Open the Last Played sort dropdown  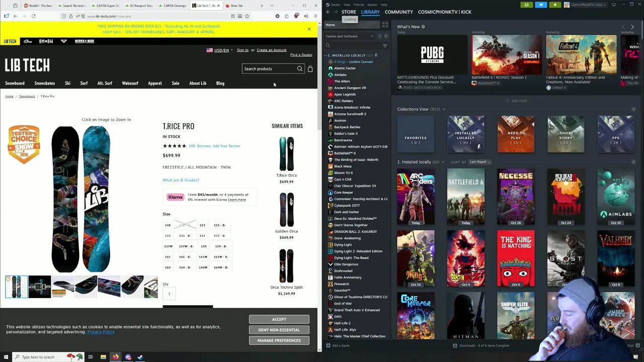(x=479, y=162)
